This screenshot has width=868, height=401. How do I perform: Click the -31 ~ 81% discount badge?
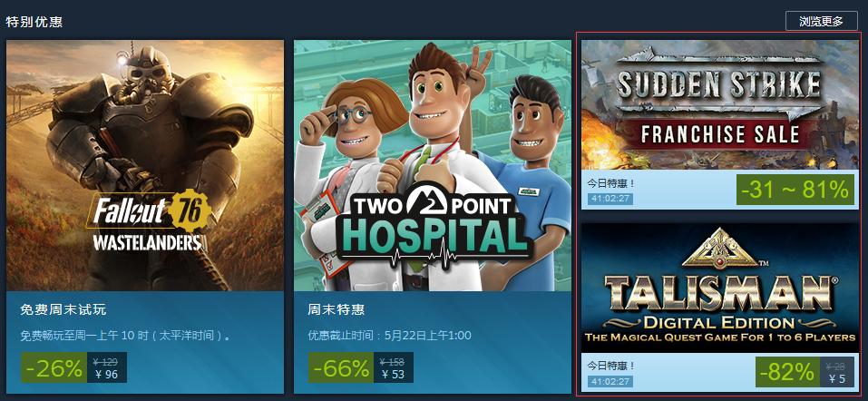click(795, 190)
